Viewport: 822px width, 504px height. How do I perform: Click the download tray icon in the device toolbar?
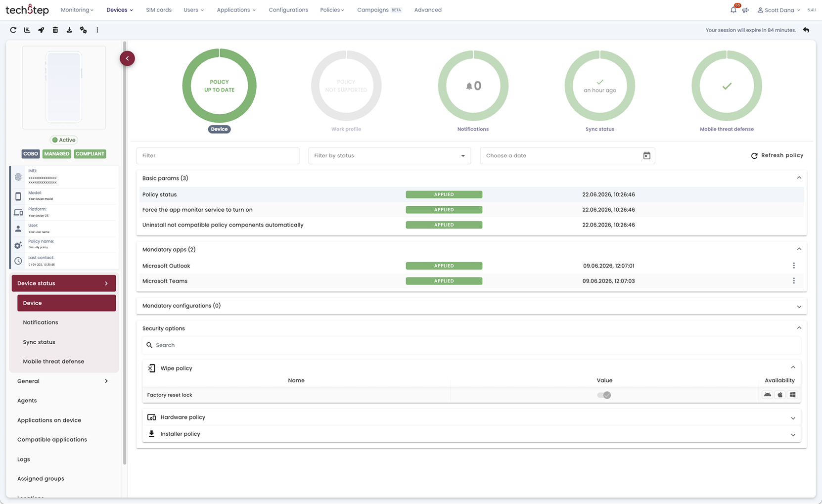pos(69,30)
